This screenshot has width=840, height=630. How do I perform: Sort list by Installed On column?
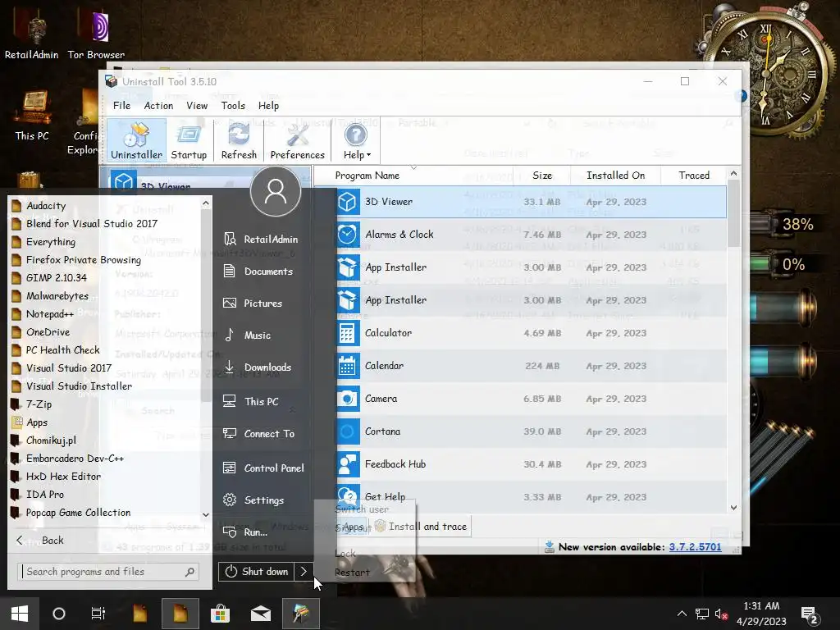click(615, 176)
